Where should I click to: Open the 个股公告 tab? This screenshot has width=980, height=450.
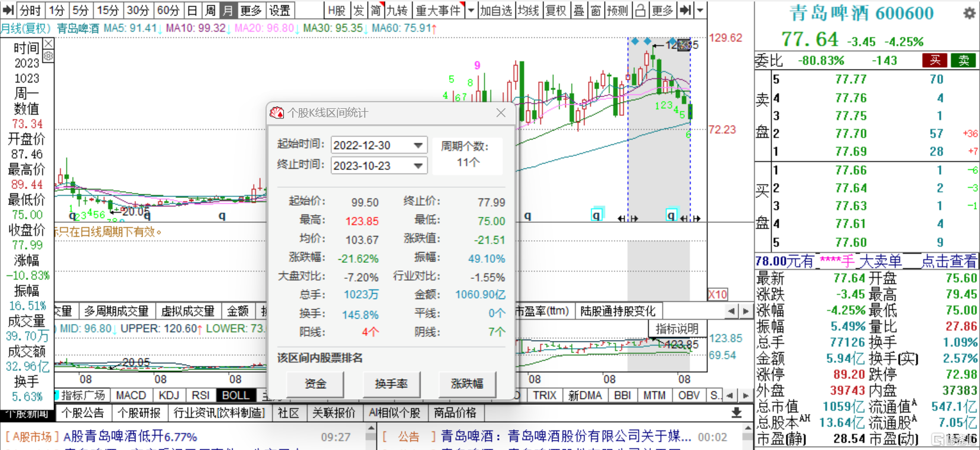click(83, 413)
